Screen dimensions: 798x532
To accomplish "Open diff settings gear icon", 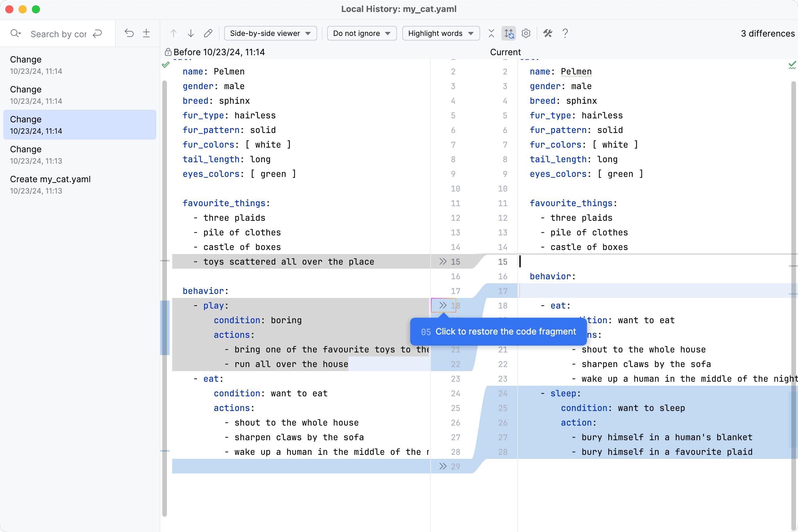I will [526, 33].
